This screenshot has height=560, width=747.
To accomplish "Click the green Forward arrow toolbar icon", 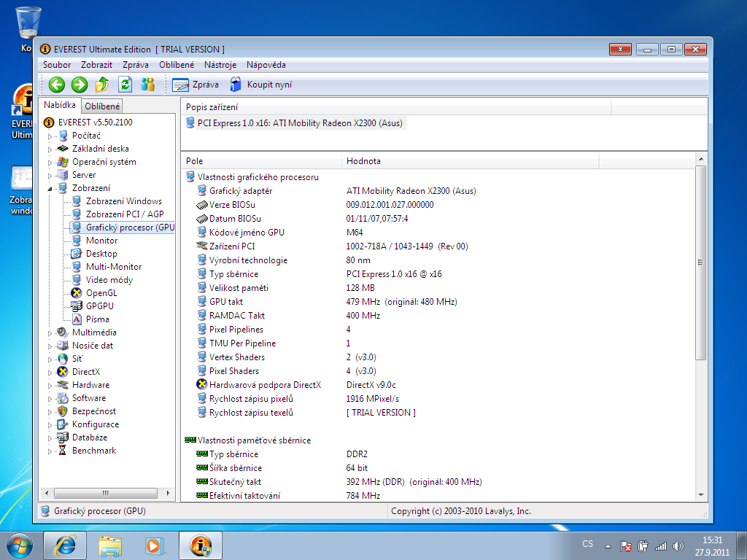I will pos(79,85).
